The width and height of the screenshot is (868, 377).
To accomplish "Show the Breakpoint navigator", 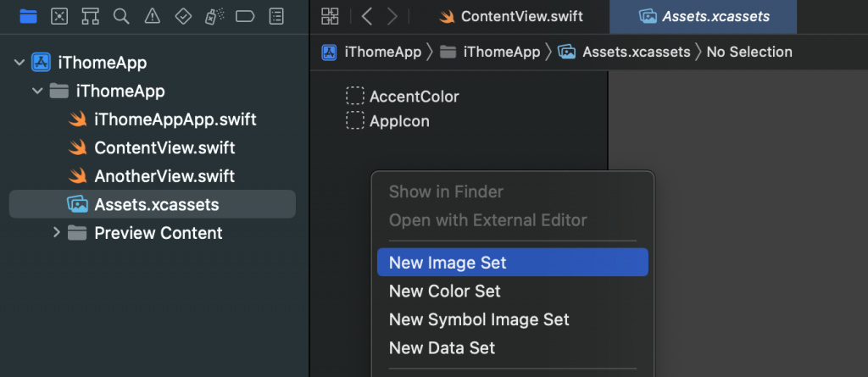I will (x=245, y=15).
